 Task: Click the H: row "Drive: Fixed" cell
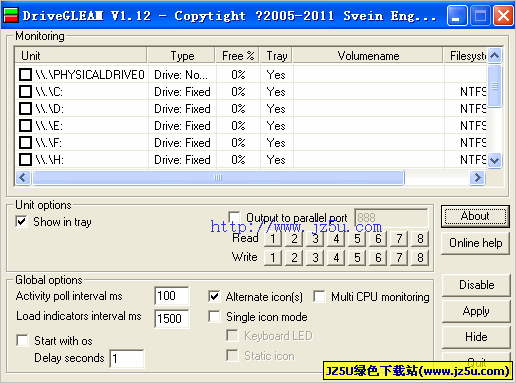[182, 160]
